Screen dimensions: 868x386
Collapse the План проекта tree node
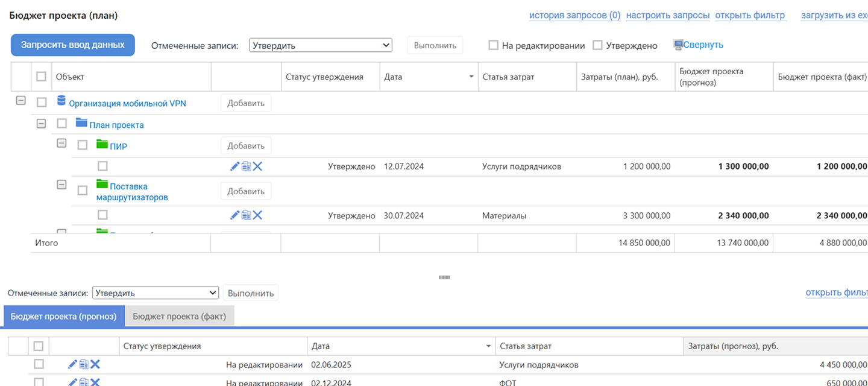41,124
